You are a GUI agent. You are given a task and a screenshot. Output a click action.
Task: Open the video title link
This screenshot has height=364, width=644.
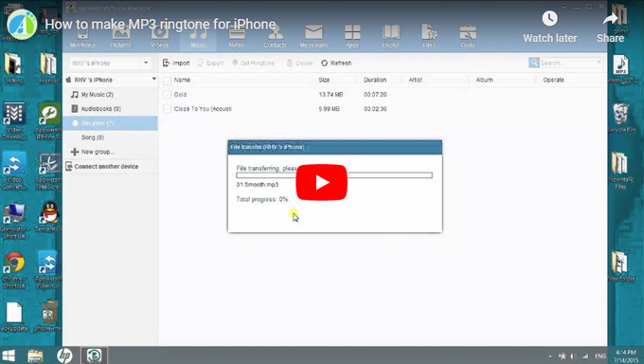[x=160, y=25]
